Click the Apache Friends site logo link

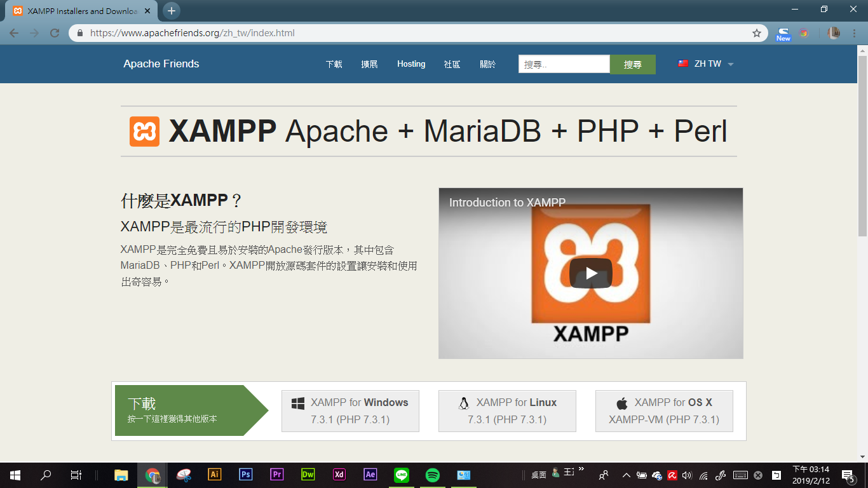click(161, 64)
